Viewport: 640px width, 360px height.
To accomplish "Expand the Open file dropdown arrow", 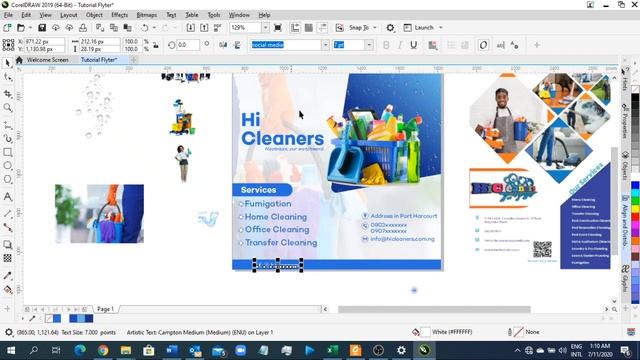I will coord(30,28).
